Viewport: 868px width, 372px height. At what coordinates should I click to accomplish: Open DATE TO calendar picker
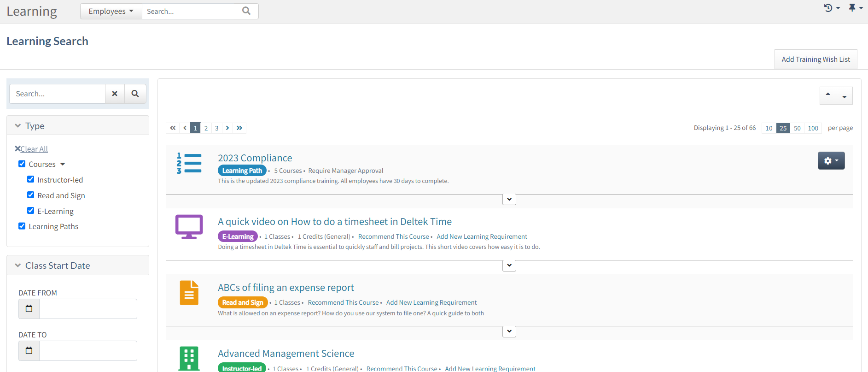pyautogui.click(x=29, y=351)
